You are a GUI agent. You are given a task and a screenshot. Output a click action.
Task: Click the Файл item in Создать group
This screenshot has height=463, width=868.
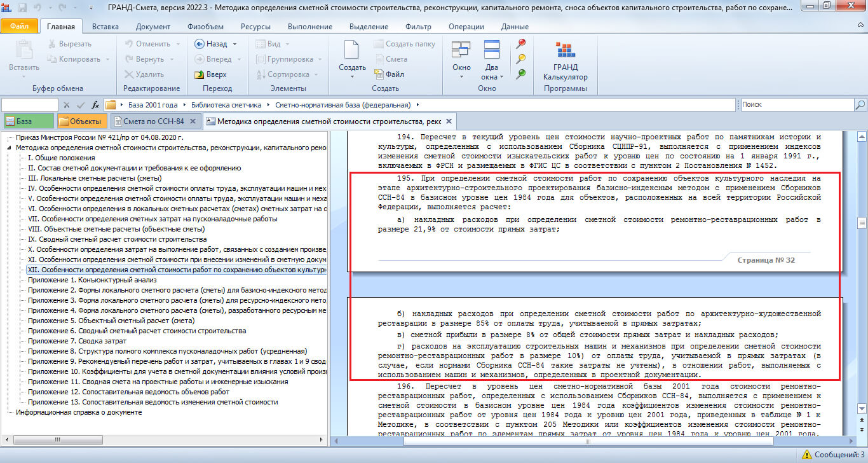pyautogui.click(x=389, y=74)
